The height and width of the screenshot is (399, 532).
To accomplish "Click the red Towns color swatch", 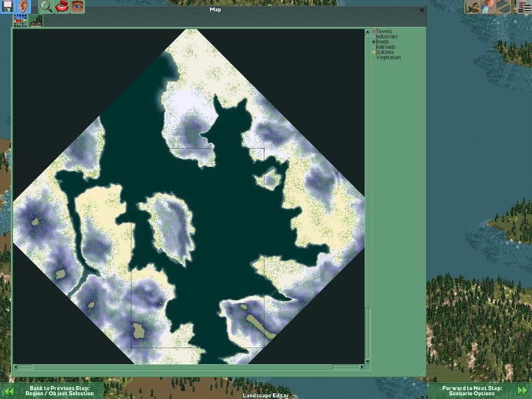I will tap(374, 32).
